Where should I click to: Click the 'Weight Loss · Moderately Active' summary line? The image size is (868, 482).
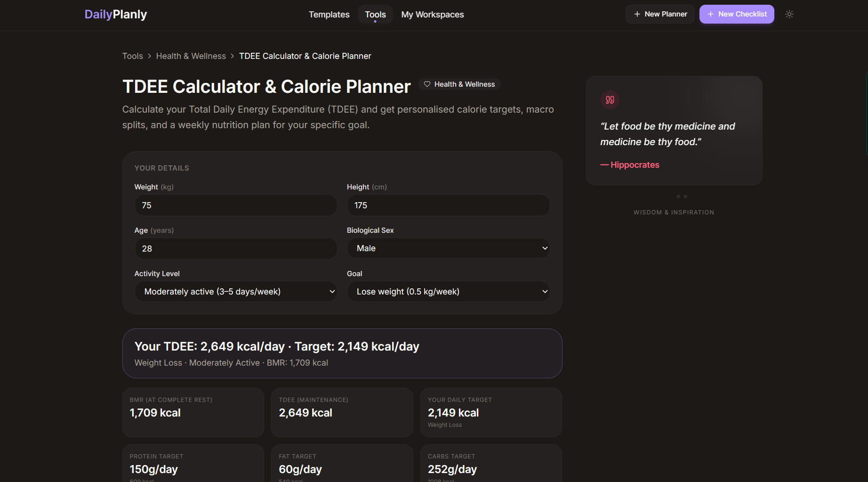pyautogui.click(x=231, y=363)
